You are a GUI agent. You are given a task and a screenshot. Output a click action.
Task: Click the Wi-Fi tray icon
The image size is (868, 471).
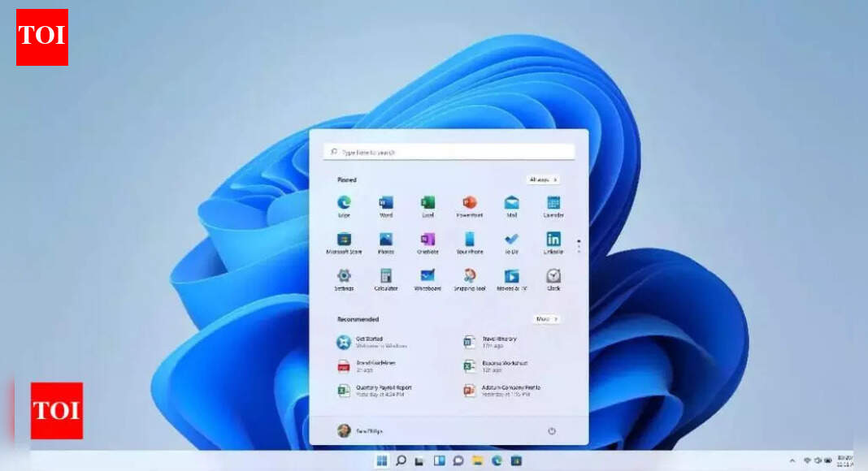point(807,460)
